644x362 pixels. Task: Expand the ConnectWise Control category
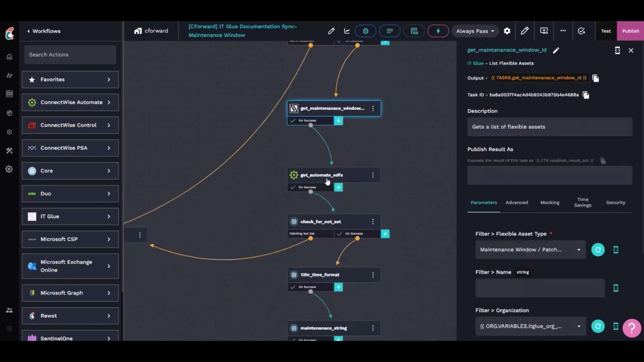tap(70, 125)
